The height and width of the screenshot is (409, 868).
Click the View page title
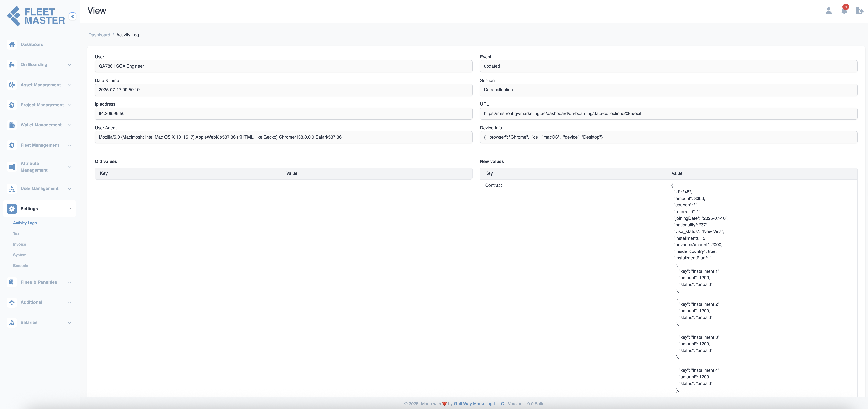(97, 11)
